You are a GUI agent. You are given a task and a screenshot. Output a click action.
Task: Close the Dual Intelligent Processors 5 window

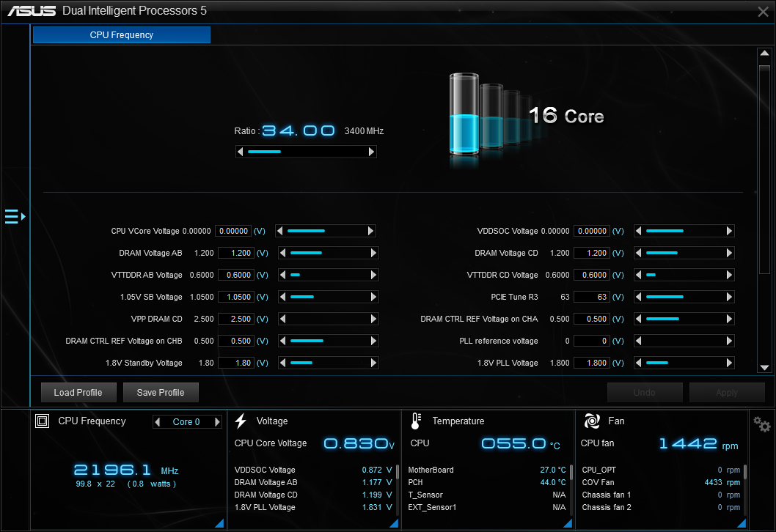tap(763, 12)
